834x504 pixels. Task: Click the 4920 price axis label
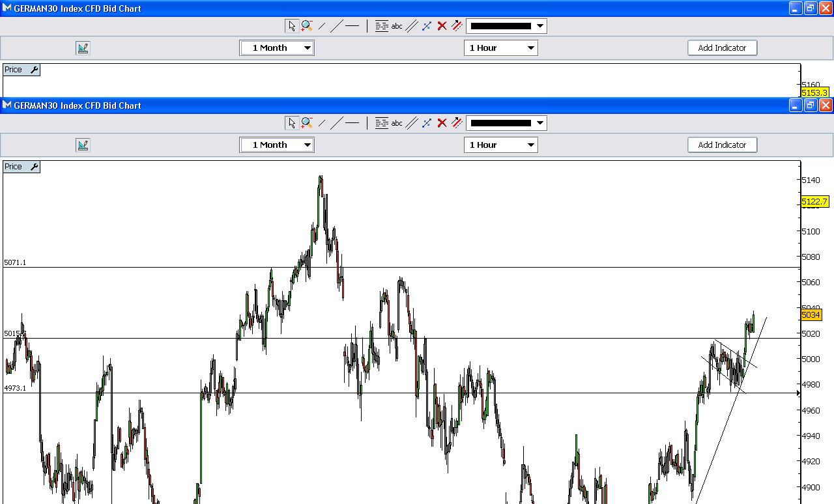tap(811, 461)
